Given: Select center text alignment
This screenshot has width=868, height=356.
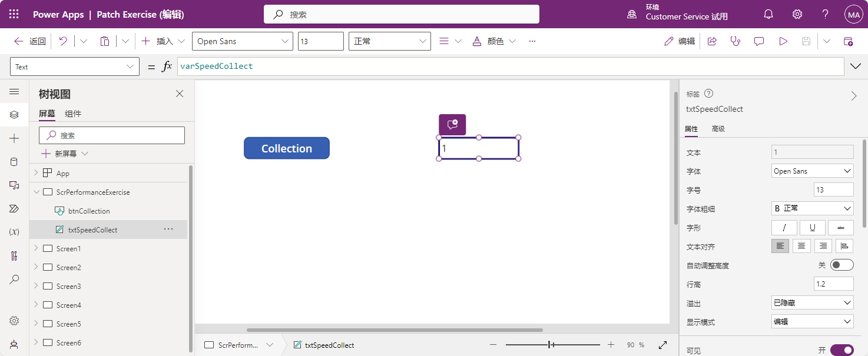Looking at the screenshot, I should pyautogui.click(x=801, y=247).
